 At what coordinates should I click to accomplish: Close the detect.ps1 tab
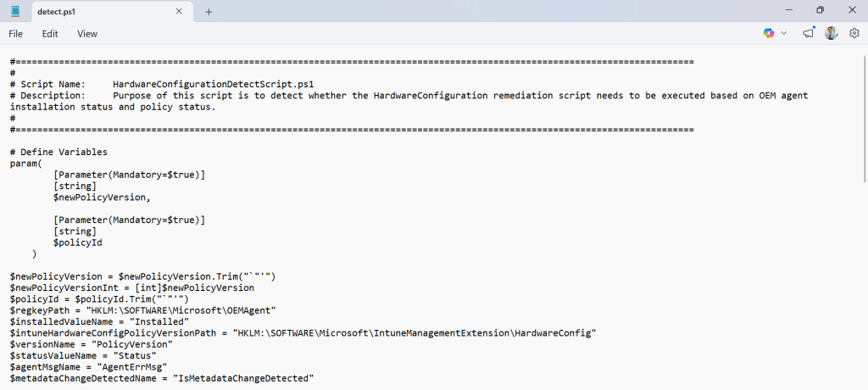(x=179, y=11)
